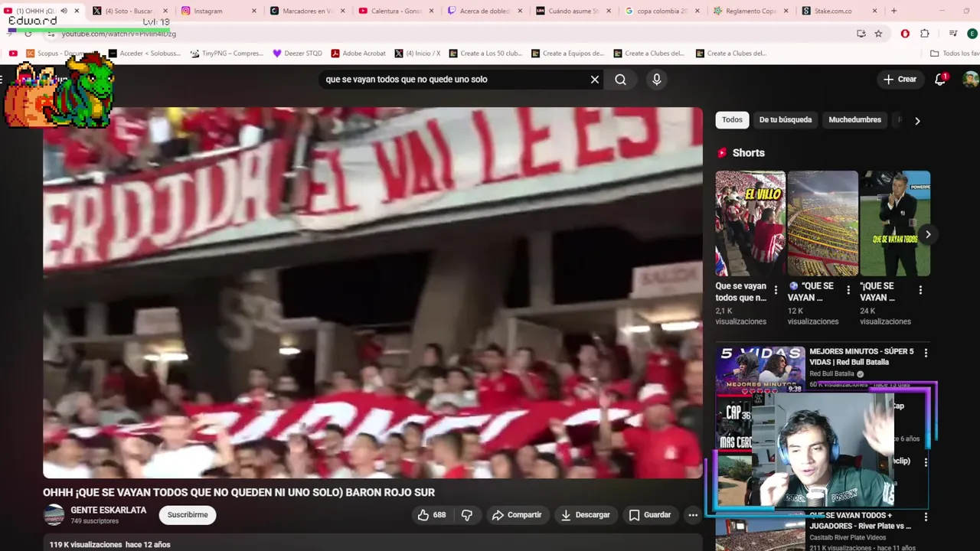Click the magnifier search button
Image resolution: width=980 pixels, height=551 pixels.
tap(620, 80)
